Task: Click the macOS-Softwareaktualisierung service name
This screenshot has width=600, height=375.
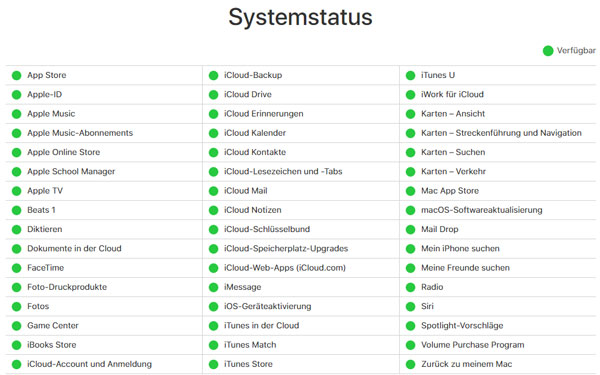Action: (x=482, y=210)
